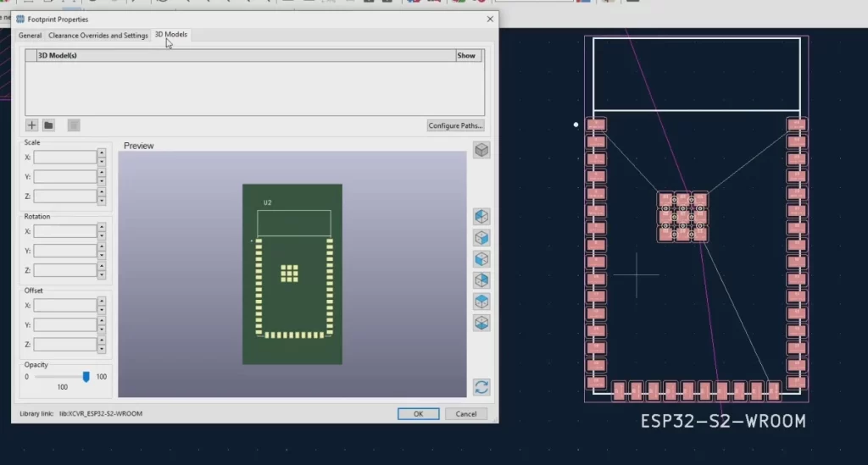
Task: Click the center thermal pad array on PCB canvas
Action: pos(682,217)
